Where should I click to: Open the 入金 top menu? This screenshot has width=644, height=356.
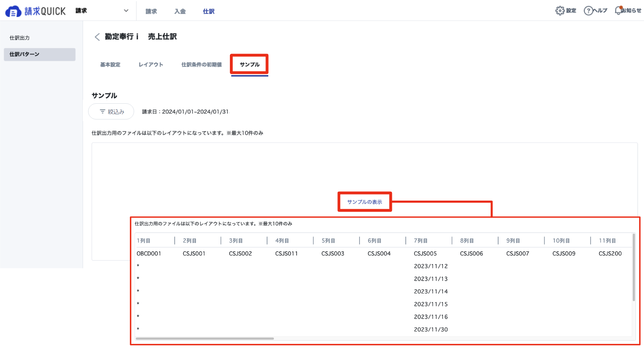tap(180, 11)
